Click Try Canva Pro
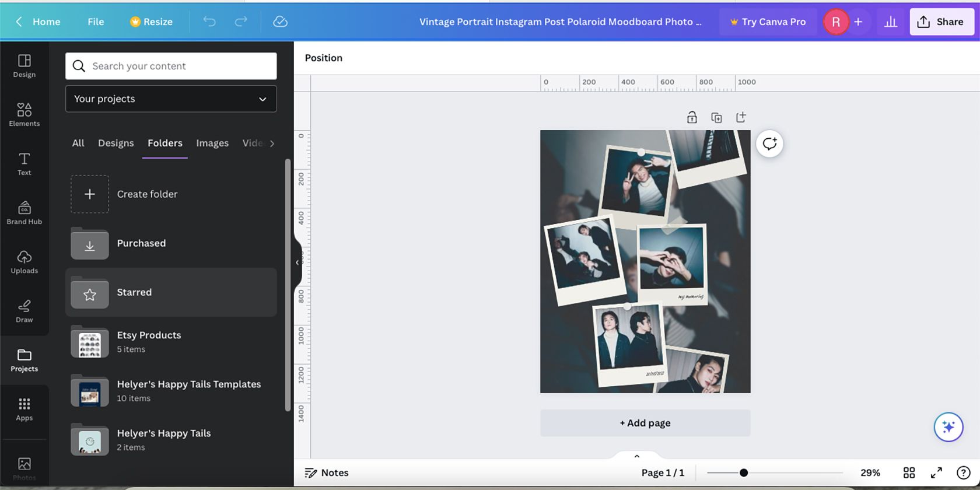Image resolution: width=980 pixels, height=490 pixels. click(x=768, y=22)
